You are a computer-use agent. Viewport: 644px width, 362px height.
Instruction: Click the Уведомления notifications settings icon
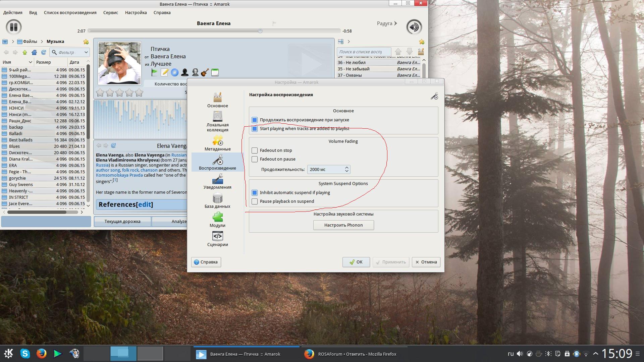pyautogui.click(x=217, y=181)
